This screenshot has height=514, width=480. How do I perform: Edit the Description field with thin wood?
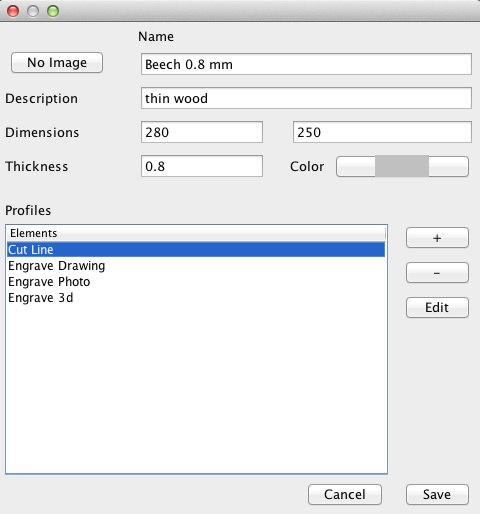pos(306,98)
